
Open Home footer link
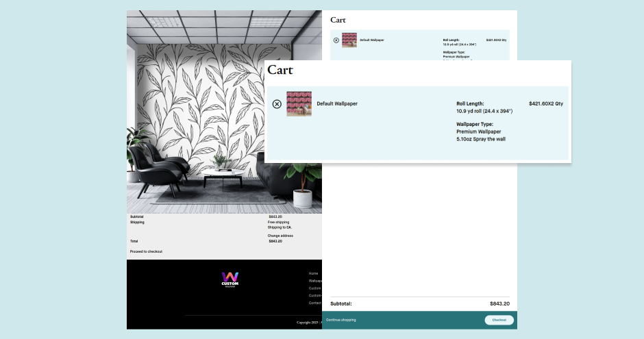313,273
